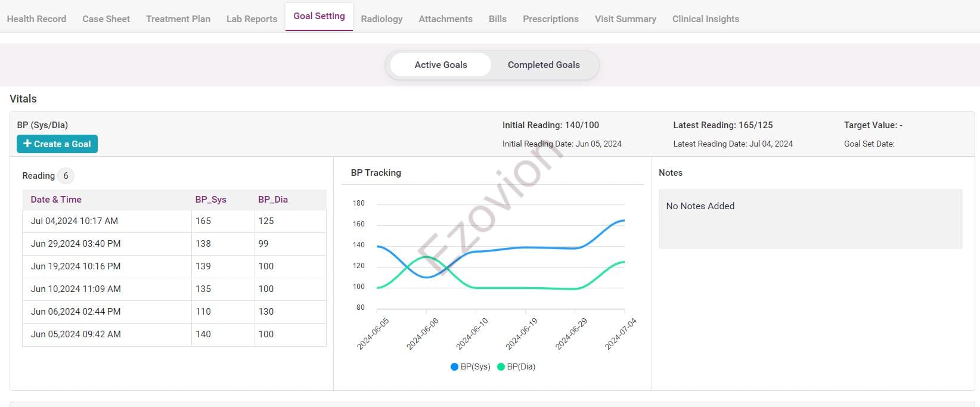Viewport: 980px width, 407px height.
Task: Open the Health Record tab
Action: (x=36, y=19)
